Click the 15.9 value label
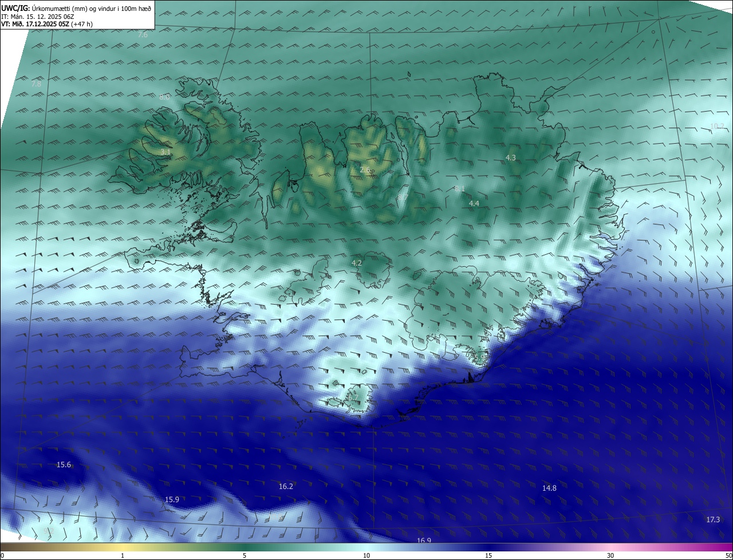Screen dimensions: 733x560 point(172,499)
